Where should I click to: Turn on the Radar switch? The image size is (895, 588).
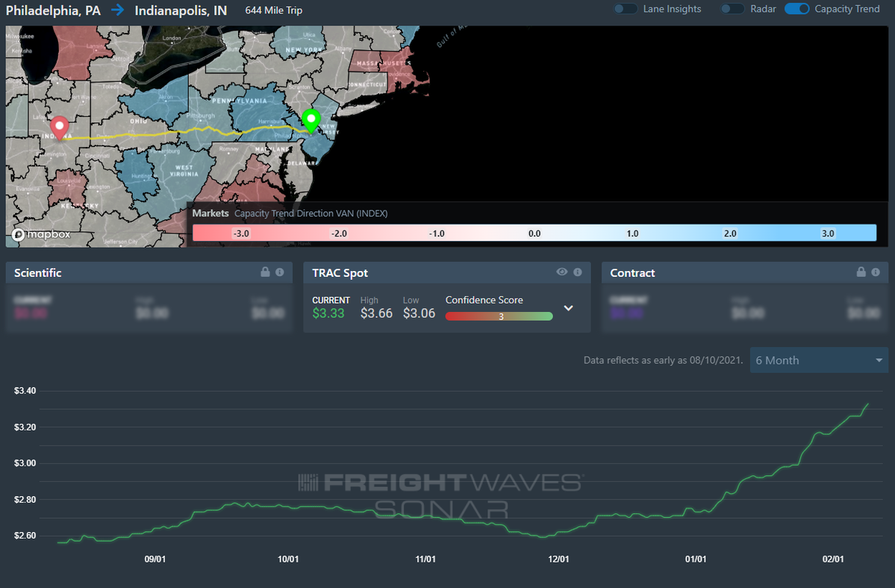[x=732, y=9]
